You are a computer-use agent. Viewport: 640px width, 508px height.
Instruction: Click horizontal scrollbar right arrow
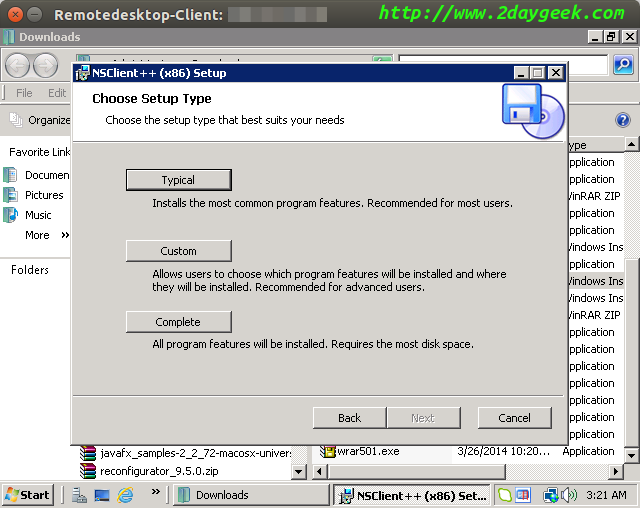click(616, 472)
